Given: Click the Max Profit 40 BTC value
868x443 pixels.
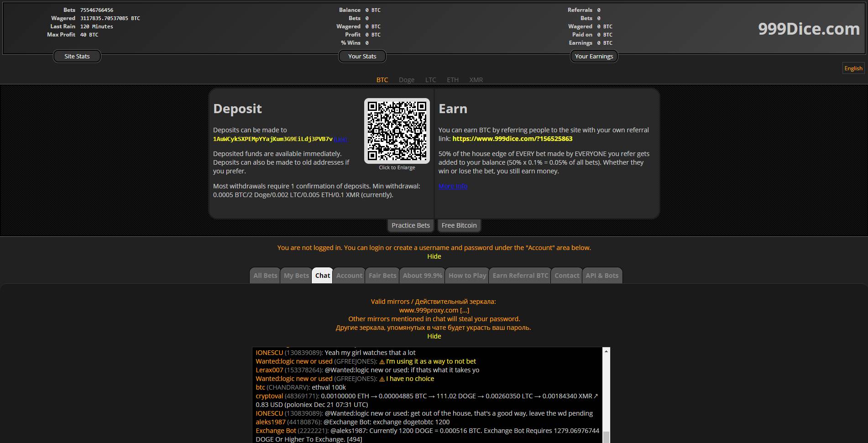Looking at the screenshot, I should point(89,35).
